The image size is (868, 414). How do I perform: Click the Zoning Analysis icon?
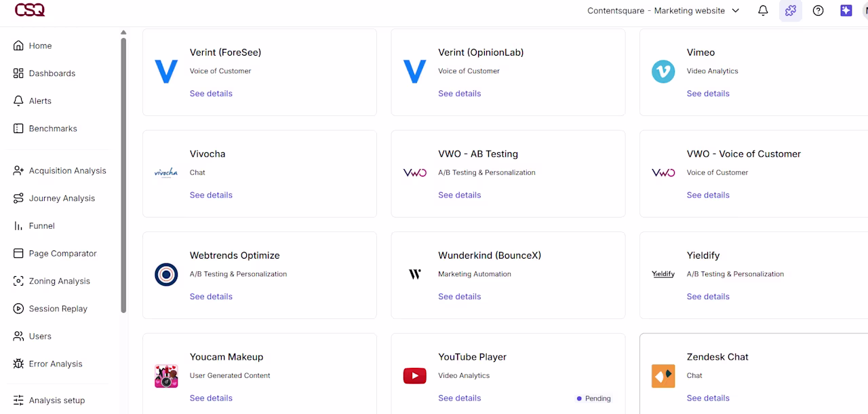coord(18,281)
